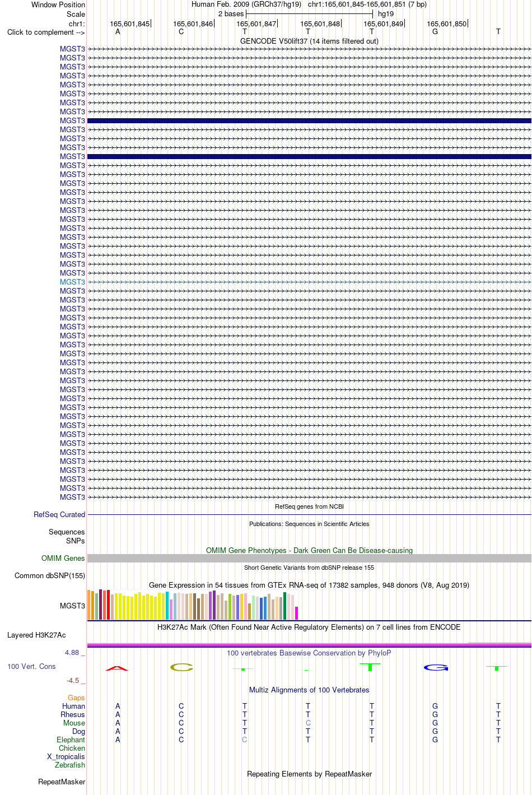This screenshot has width=532, height=795.
Task: Click the olive C conservation logo letter
Action: pyautogui.click(x=181, y=667)
